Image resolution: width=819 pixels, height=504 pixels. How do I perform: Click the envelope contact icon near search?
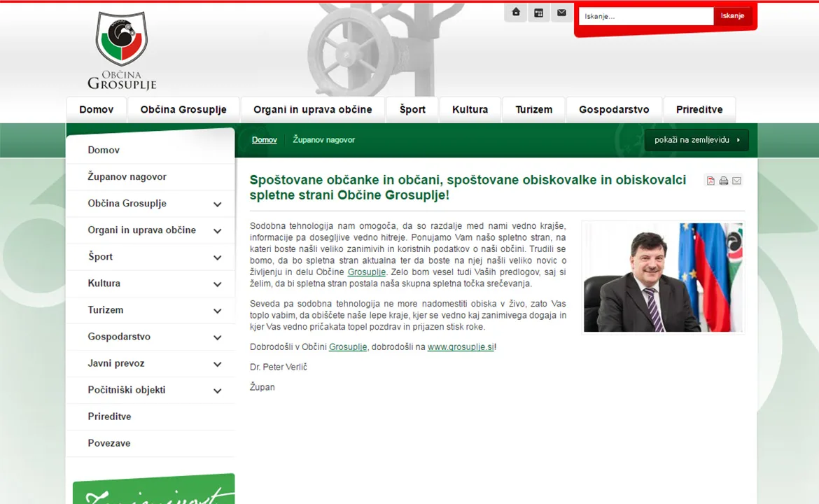tap(561, 13)
